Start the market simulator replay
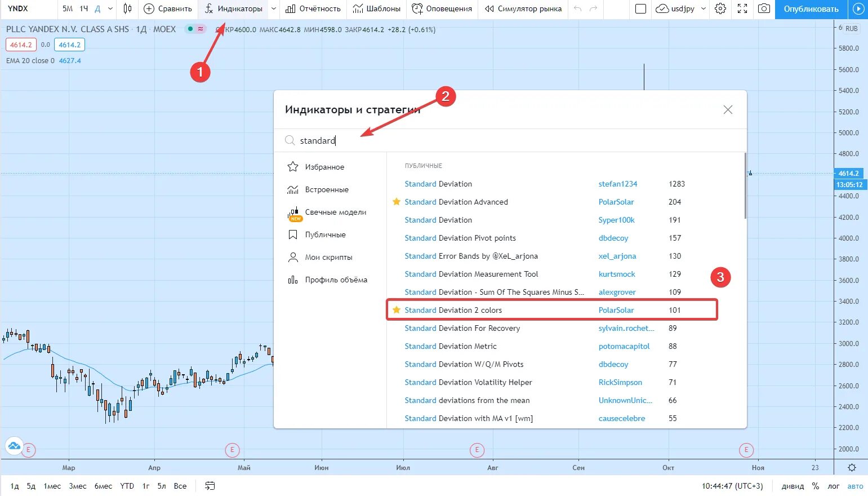The width and height of the screenshot is (868, 496). [x=523, y=8]
